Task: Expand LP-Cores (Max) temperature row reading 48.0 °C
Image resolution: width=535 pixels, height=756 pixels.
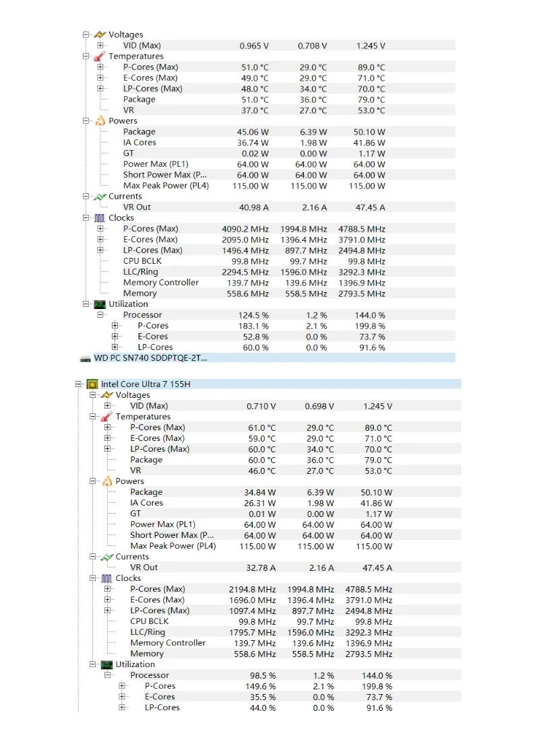Action: [x=100, y=88]
